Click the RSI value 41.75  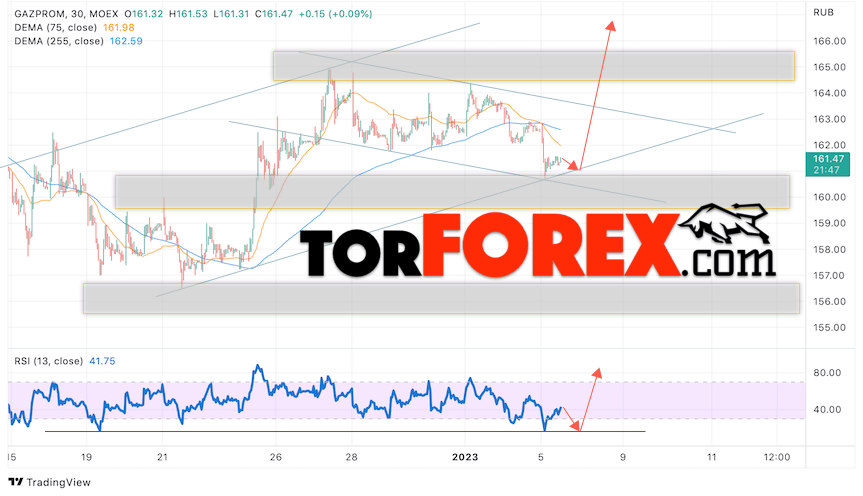(x=102, y=361)
